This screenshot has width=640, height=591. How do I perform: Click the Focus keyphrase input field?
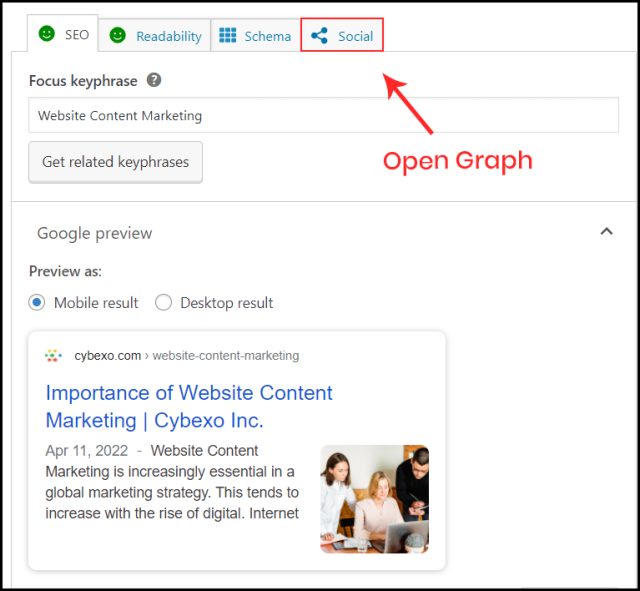click(x=323, y=115)
